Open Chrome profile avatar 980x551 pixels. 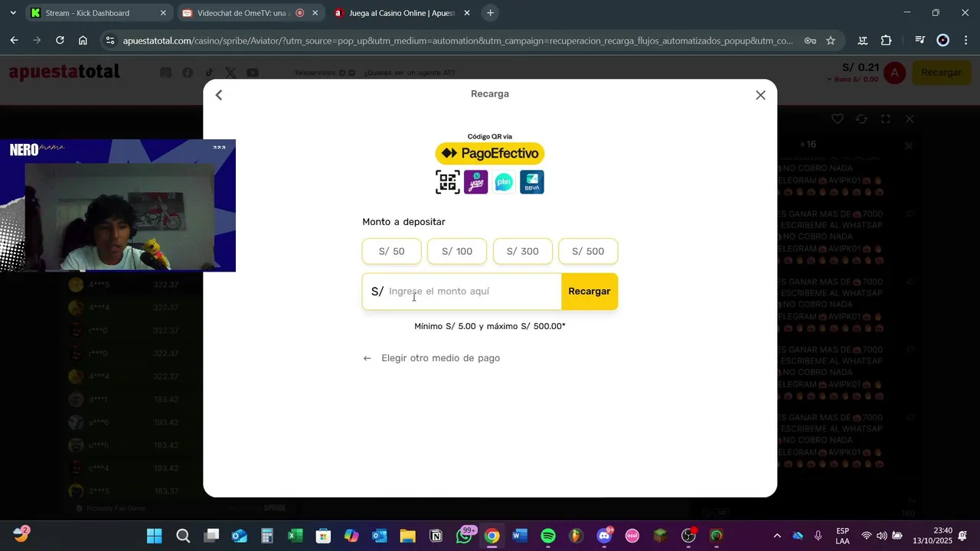pyautogui.click(x=943, y=41)
